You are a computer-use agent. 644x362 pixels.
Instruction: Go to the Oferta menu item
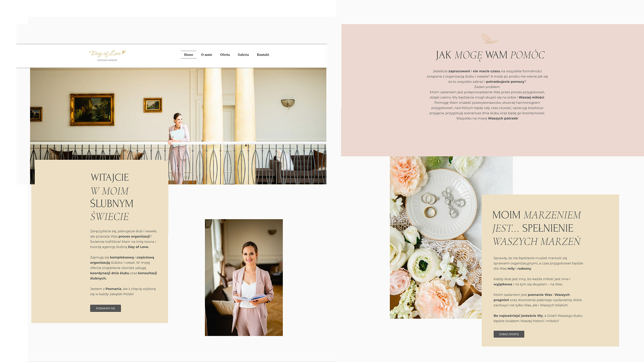click(225, 55)
